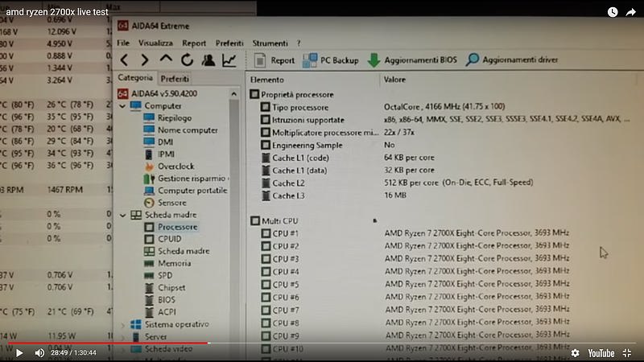The height and width of the screenshot is (362, 644).
Task: Click Aggiornamenti BIOS green arrow button
Action: click(x=412, y=60)
